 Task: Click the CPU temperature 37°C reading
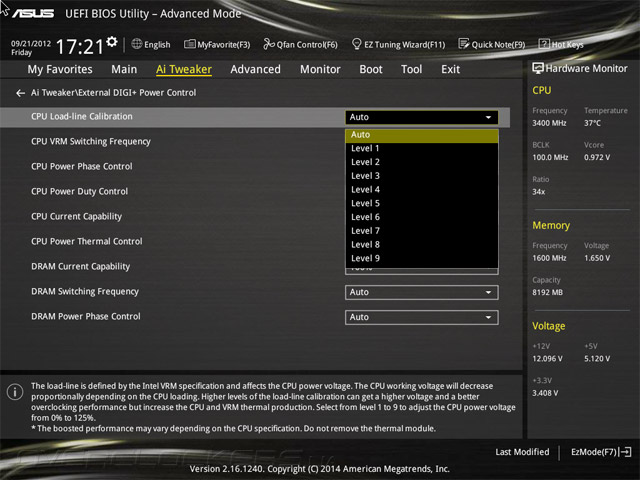pos(592,123)
